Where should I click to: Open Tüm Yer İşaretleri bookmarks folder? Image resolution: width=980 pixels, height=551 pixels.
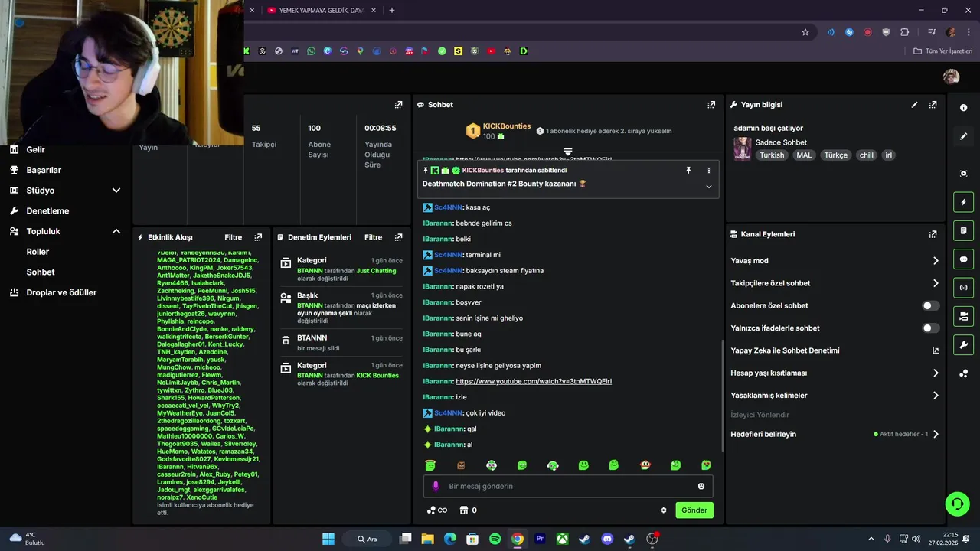[943, 51]
